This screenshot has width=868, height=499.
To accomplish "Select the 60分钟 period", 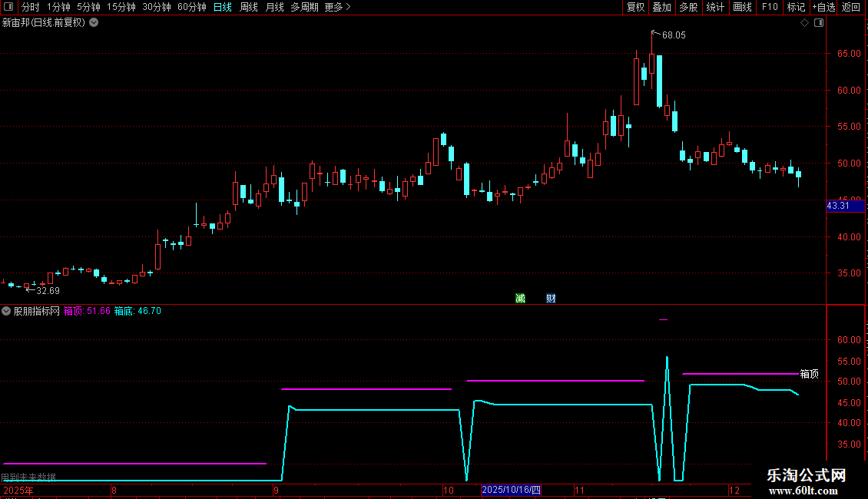I will click(191, 7).
